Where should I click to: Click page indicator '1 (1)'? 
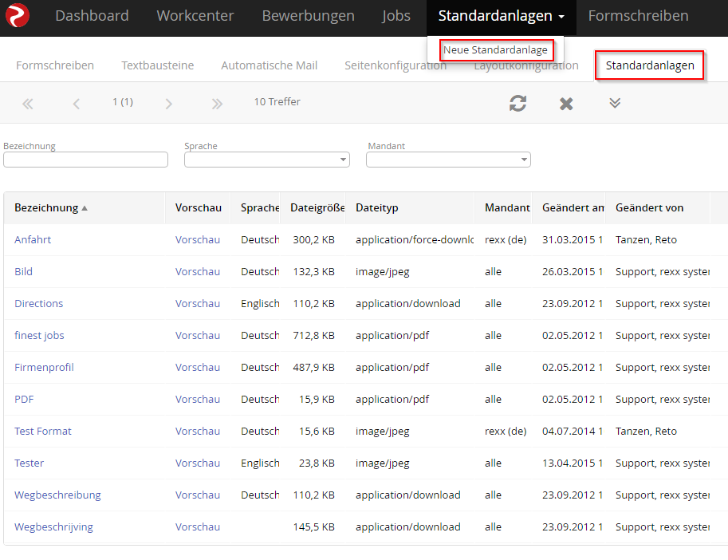pos(123,101)
